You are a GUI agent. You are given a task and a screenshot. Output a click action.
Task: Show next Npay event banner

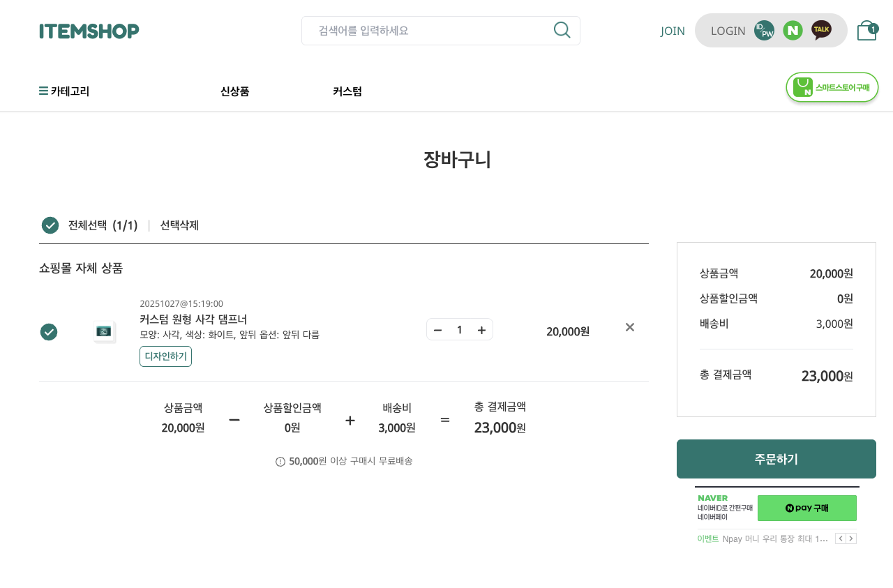tap(851, 538)
